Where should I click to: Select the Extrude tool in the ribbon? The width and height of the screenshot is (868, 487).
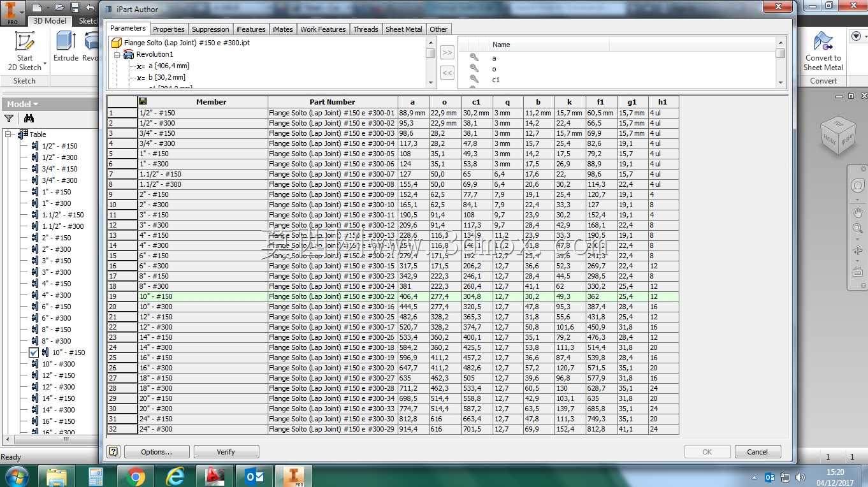[x=66, y=47]
